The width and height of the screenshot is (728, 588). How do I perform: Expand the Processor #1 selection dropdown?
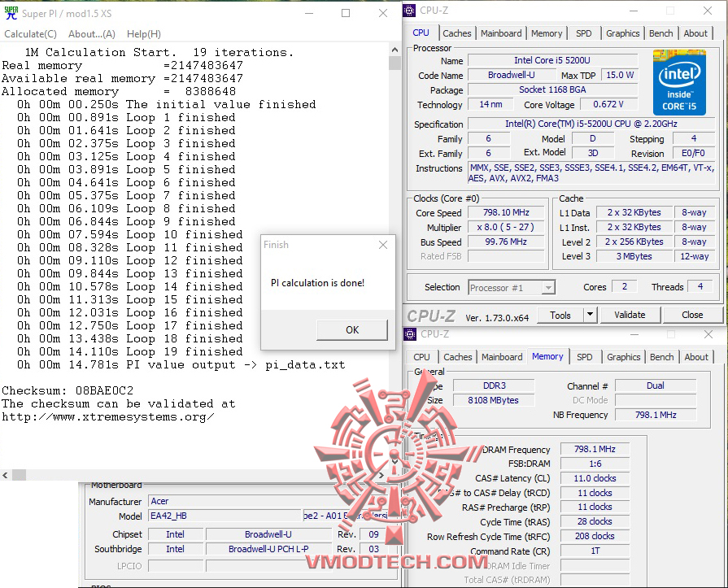(548, 288)
